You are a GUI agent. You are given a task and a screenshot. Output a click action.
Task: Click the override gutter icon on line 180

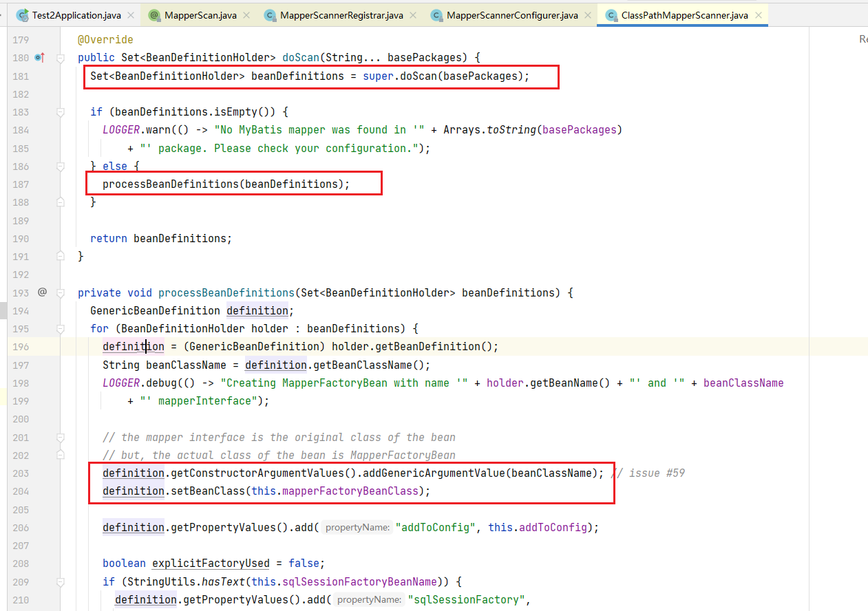39,58
